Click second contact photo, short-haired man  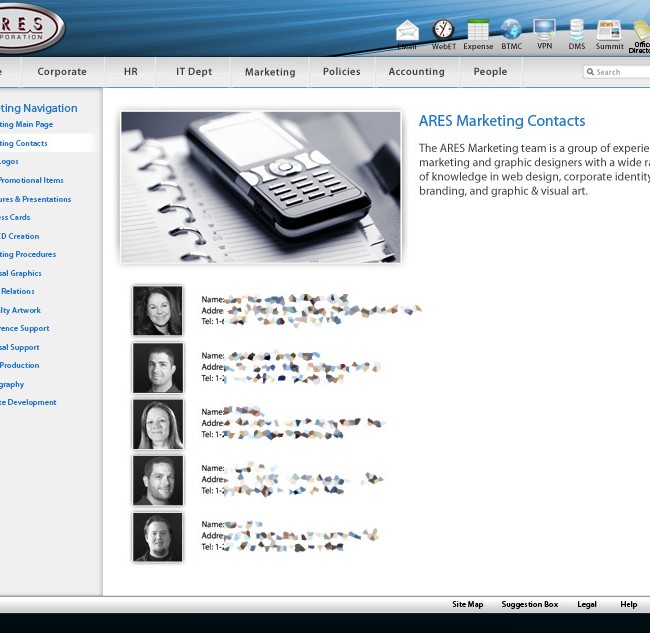[158, 368]
